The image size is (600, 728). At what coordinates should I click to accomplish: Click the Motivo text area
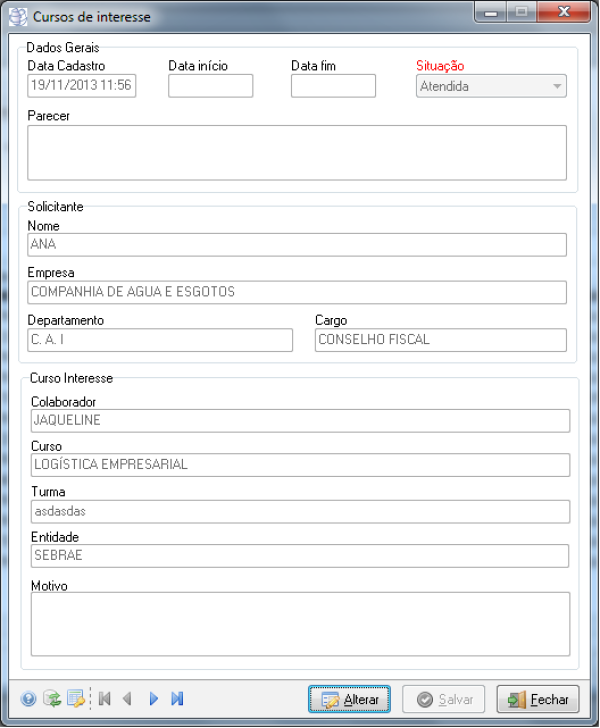coord(300,624)
